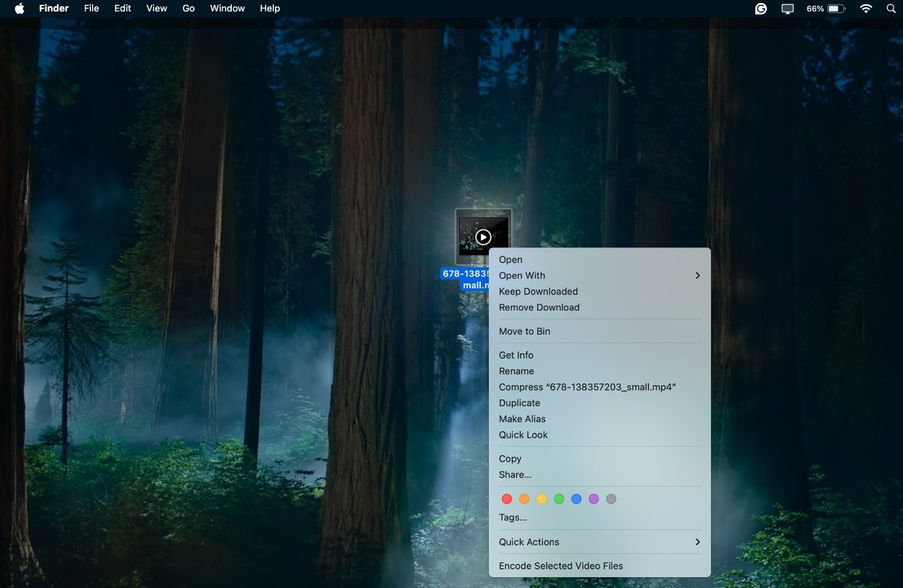Apply the green tag color
Image resolution: width=903 pixels, height=588 pixels.
(559, 499)
